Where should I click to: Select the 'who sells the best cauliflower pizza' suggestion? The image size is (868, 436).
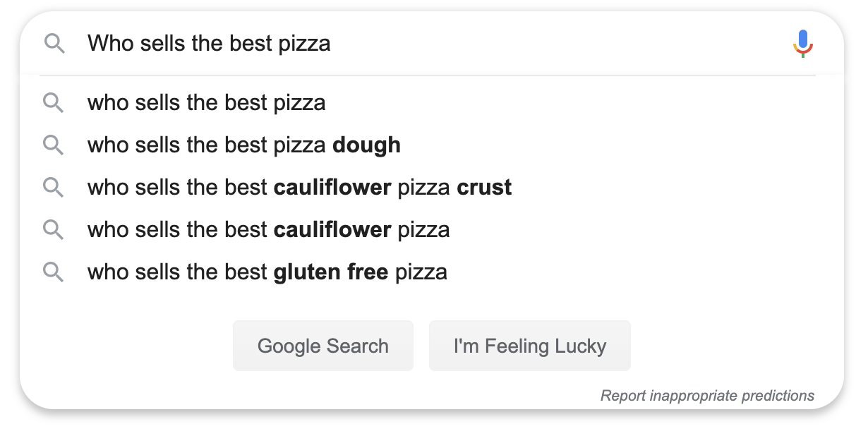click(x=267, y=229)
